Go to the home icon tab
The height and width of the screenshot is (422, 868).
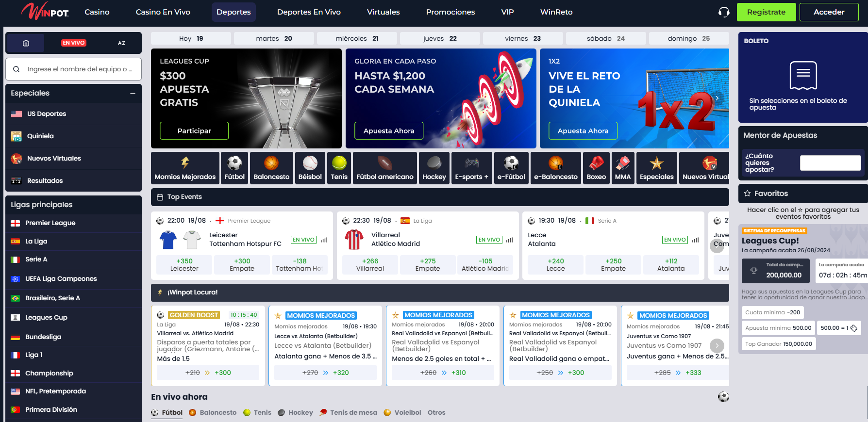[26, 43]
